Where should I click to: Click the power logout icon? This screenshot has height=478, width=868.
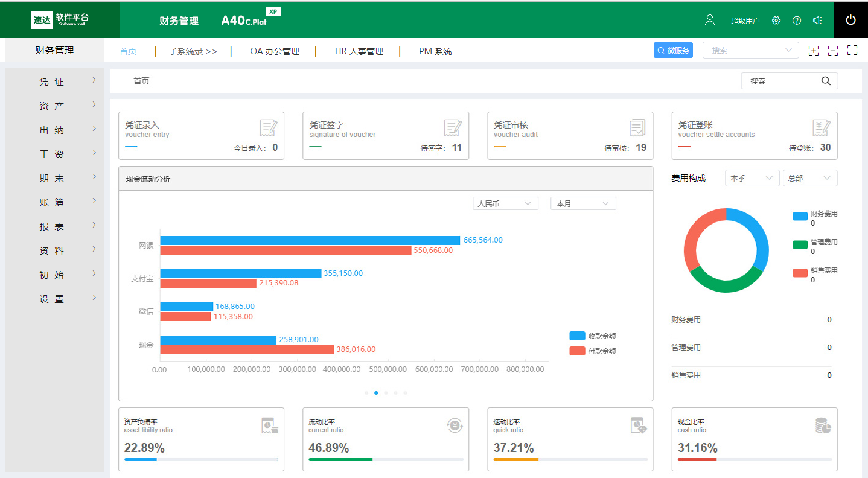click(850, 20)
